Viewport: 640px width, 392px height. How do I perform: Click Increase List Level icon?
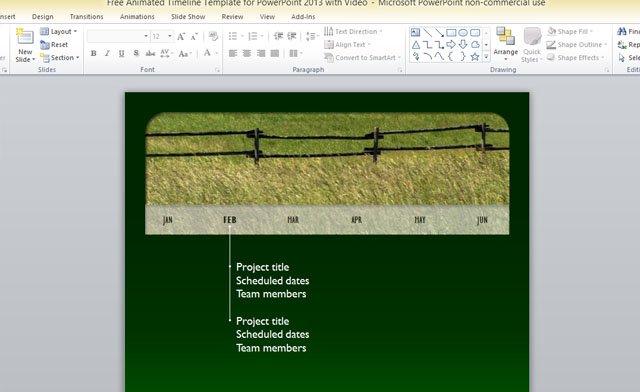click(291, 36)
